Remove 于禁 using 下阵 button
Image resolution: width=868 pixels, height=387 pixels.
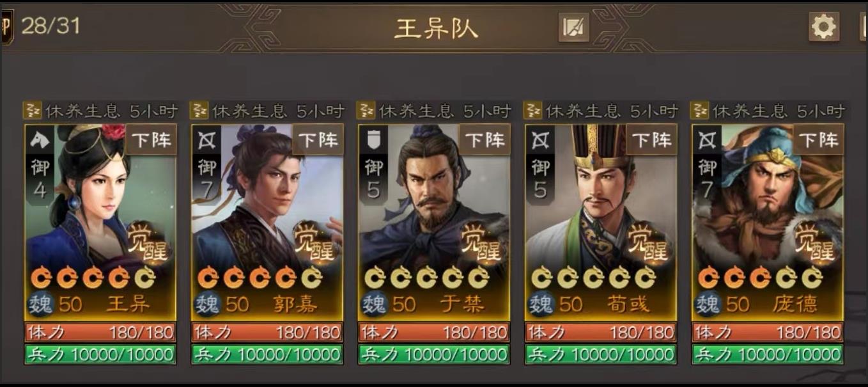(x=484, y=139)
